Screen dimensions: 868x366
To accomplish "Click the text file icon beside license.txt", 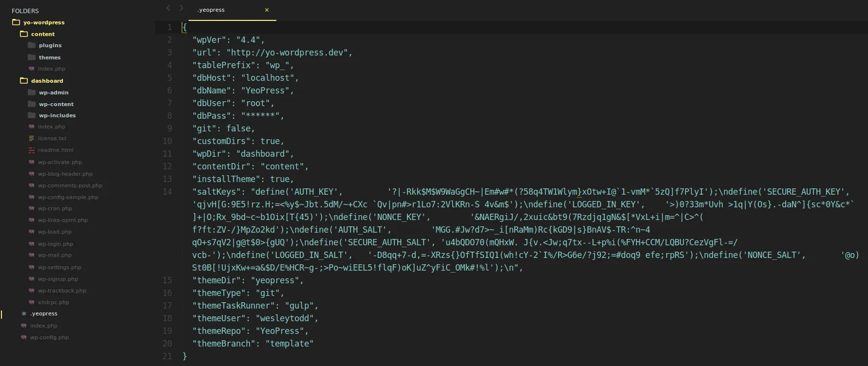I will (32, 138).
